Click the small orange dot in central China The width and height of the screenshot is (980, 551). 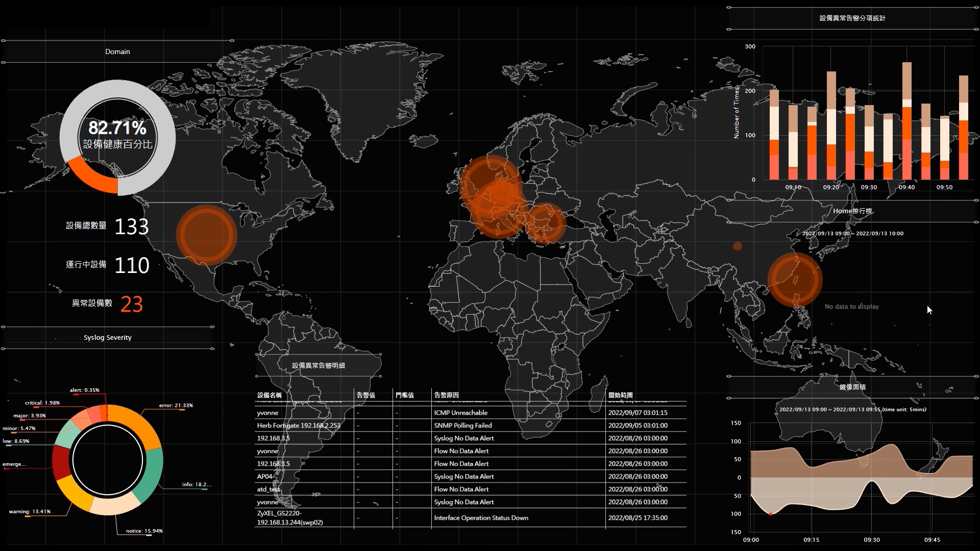[x=737, y=246]
